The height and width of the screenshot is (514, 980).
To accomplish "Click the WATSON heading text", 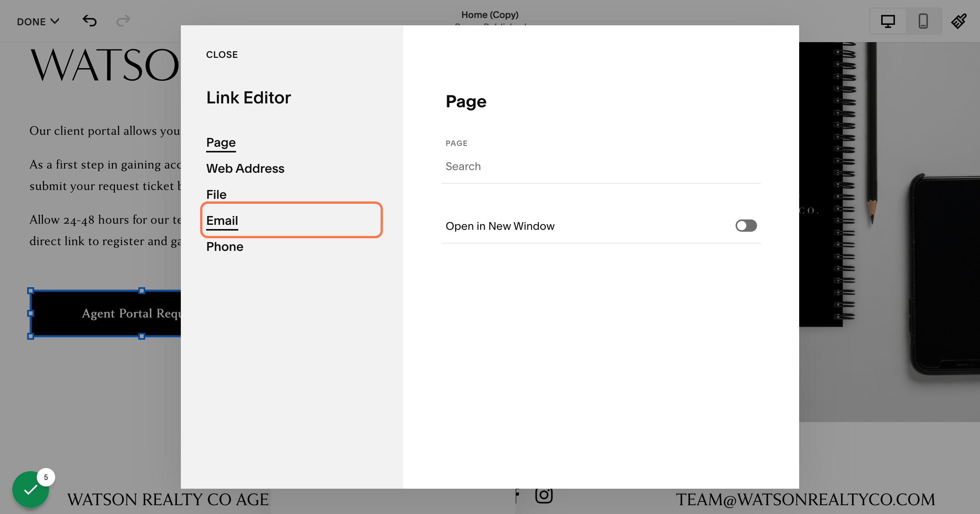I will tap(105, 65).
